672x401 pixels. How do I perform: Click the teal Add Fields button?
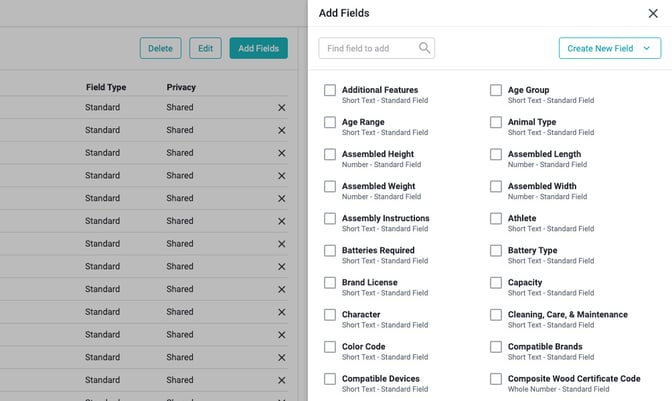[x=258, y=48]
